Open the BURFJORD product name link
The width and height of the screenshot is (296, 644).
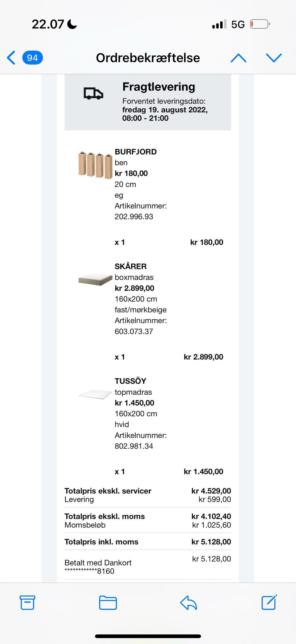tap(136, 152)
